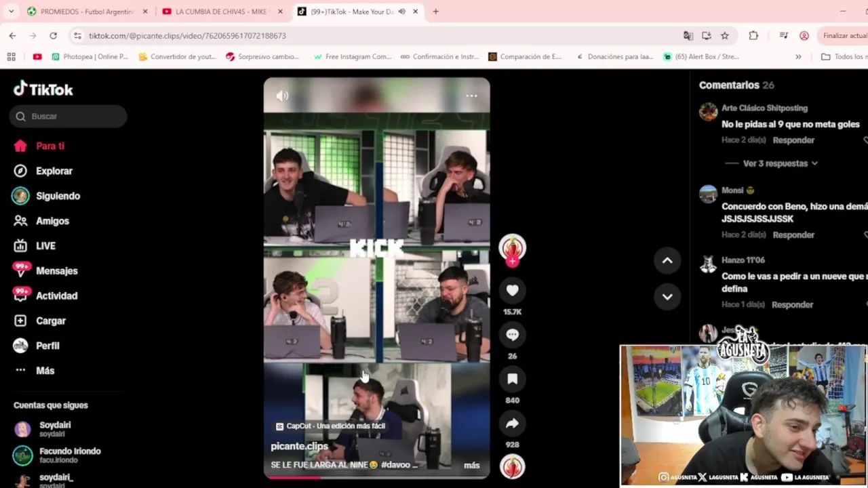Viewport: 868px width, 488px height.
Task: Open Monsi commenter avatar
Action: [x=708, y=195]
